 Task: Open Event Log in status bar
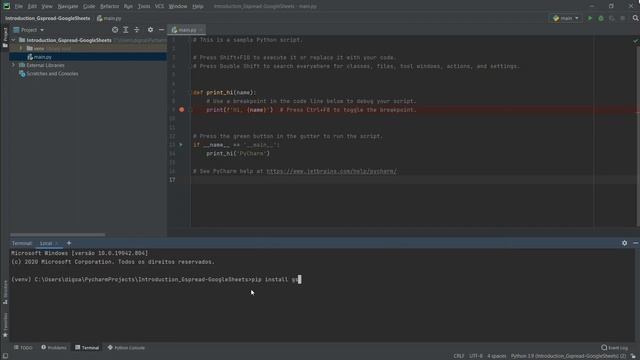click(615, 348)
